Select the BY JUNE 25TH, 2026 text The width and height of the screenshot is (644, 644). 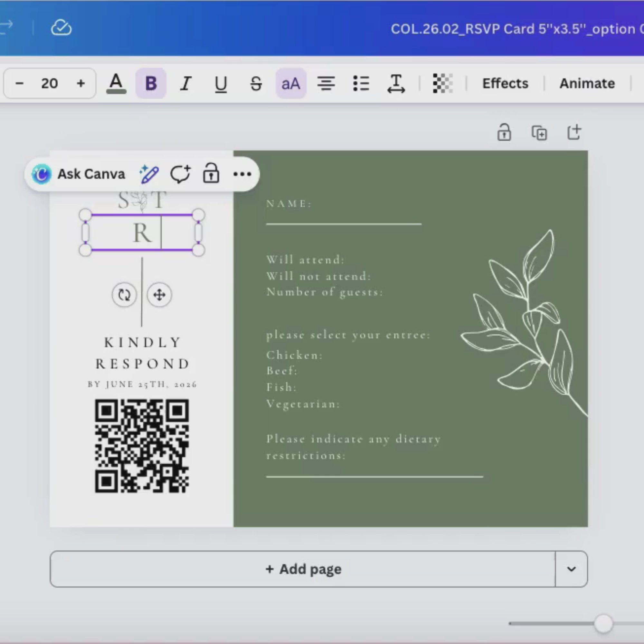coord(142,384)
